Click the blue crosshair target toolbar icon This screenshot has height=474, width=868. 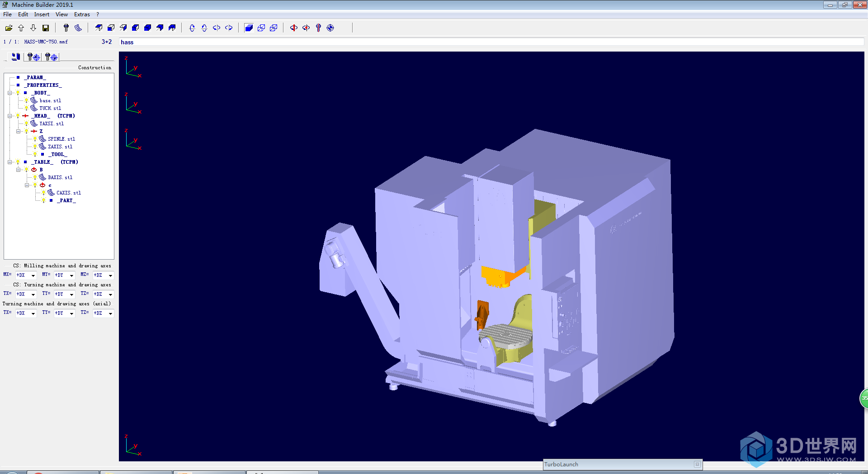coord(330,28)
